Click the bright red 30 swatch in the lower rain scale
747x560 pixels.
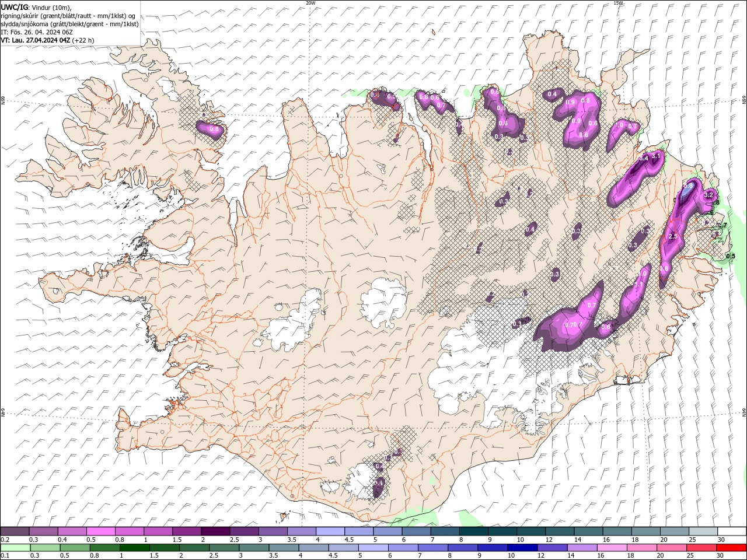click(732, 548)
